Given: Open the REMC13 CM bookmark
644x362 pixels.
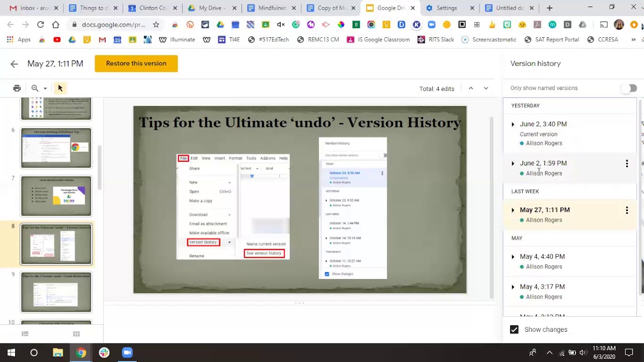Looking at the screenshot, I should (x=317, y=40).
